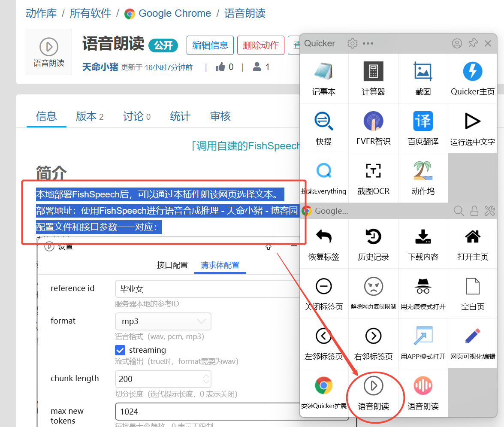Switch to 接口配置 tab
Screen dimensions: 504x427
172,265
